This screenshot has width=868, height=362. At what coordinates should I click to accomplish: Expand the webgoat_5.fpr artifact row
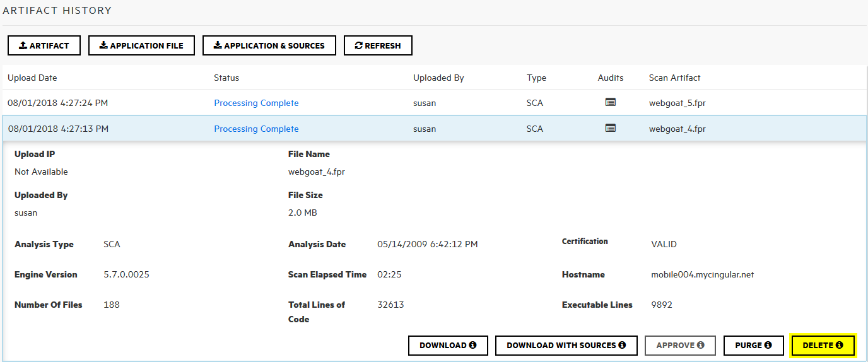(677, 103)
